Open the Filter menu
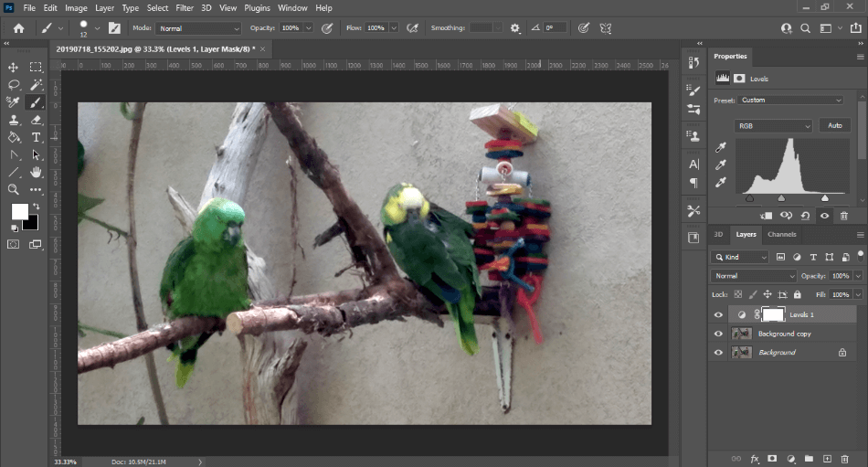Viewport: 868px width, 467px height. (x=185, y=7)
